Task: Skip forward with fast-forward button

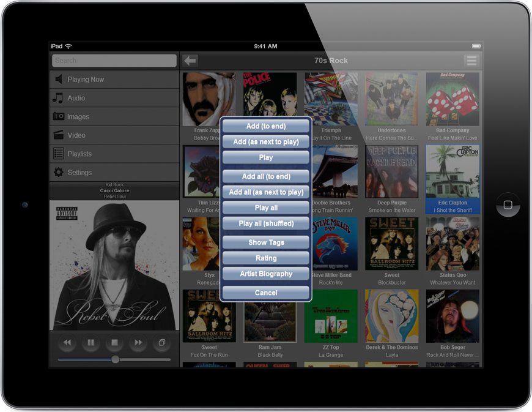Action: point(138,342)
